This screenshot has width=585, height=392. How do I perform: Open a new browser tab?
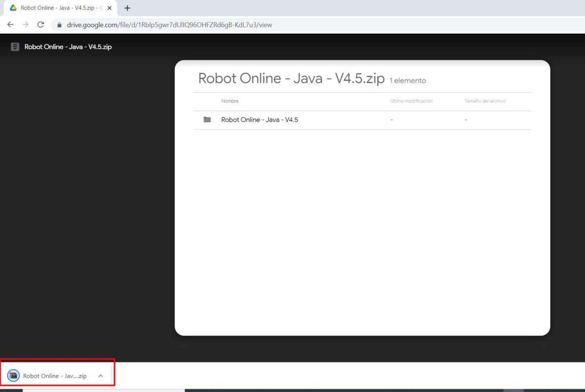pos(127,8)
